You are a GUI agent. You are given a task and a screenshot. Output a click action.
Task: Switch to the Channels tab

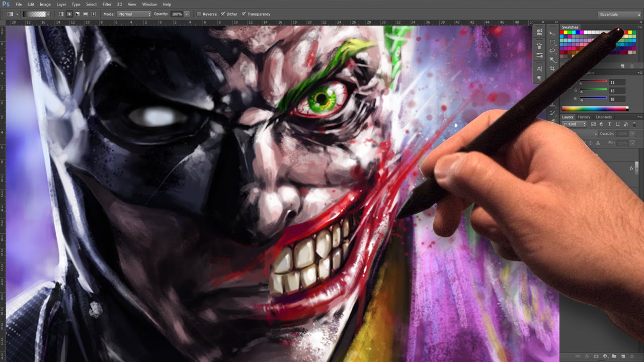(x=604, y=117)
